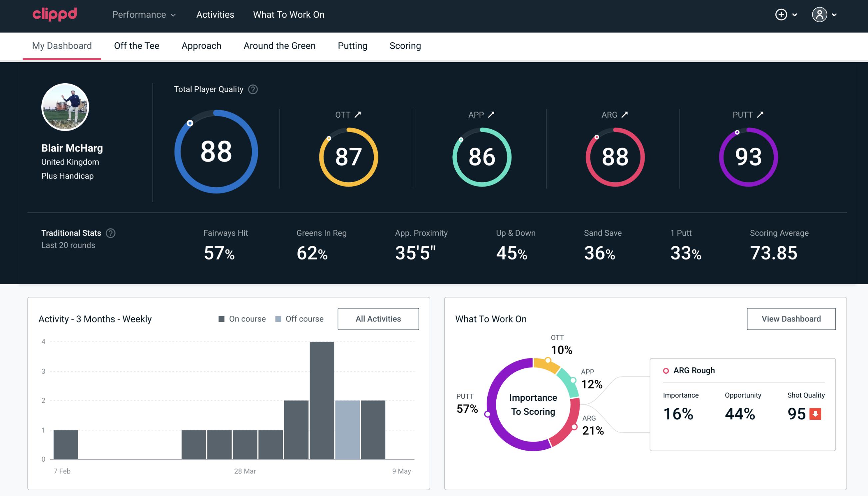Select the OTT upward trend arrow
Image resolution: width=868 pixels, height=496 pixels.
pos(358,114)
